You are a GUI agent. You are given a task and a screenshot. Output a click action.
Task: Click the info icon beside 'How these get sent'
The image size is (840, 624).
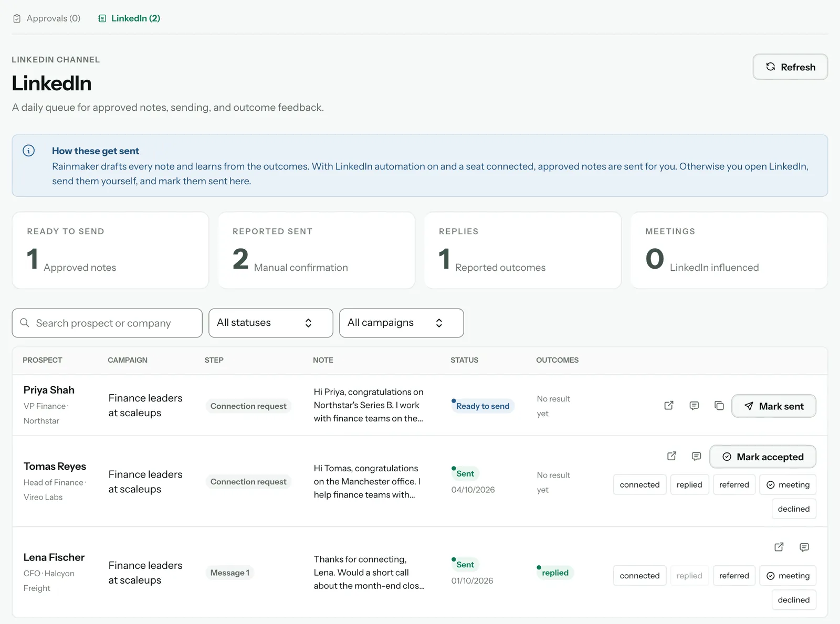pyautogui.click(x=29, y=151)
